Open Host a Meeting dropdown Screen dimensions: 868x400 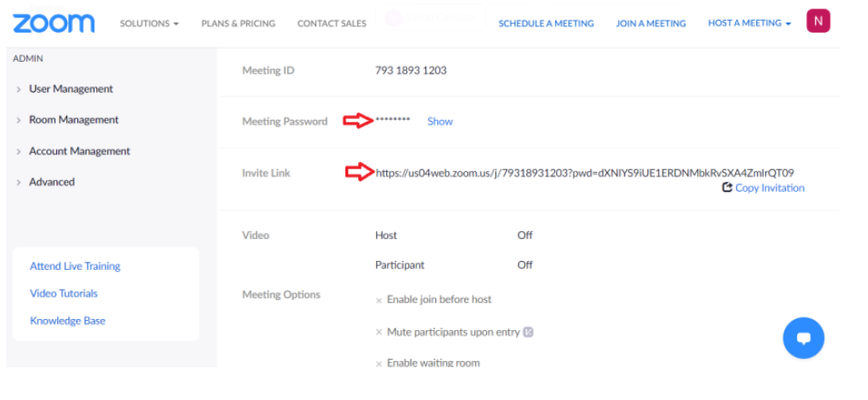click(x=749, y=24)
